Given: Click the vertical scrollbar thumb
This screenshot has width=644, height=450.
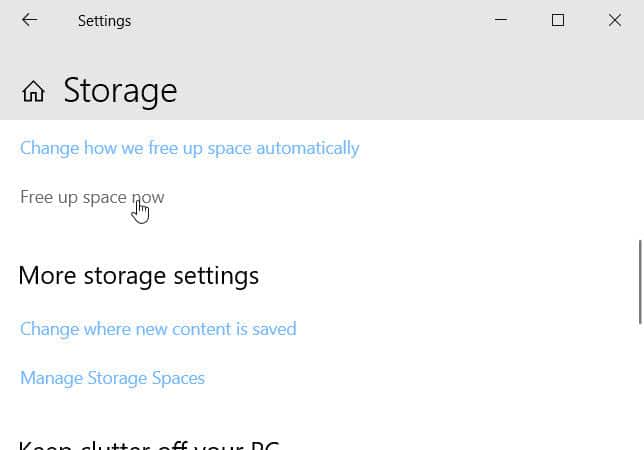Looking at the screenshot, I should click(x=640, y=282).
